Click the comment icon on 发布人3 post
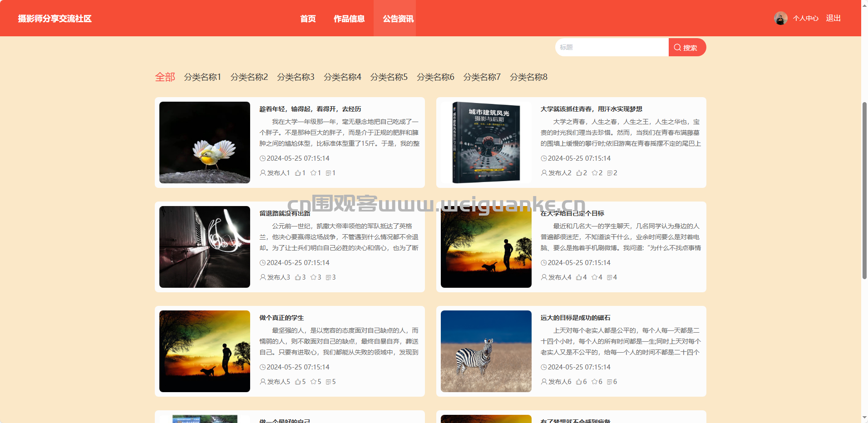 [328, 277]
